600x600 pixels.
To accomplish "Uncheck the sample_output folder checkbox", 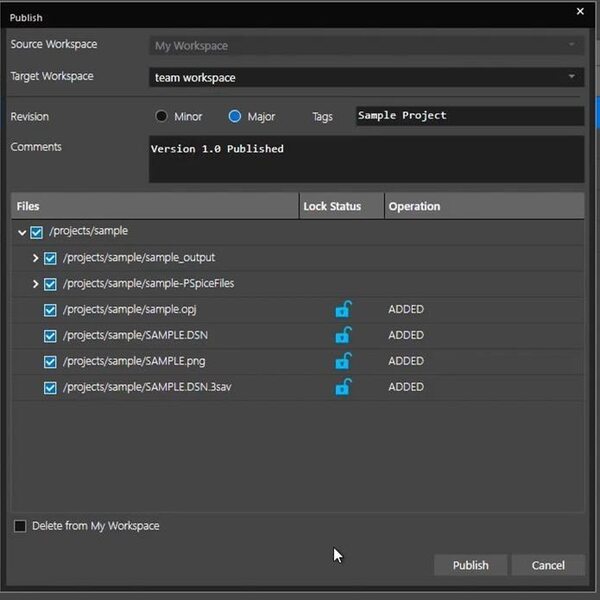I will (x=50, y=258).
